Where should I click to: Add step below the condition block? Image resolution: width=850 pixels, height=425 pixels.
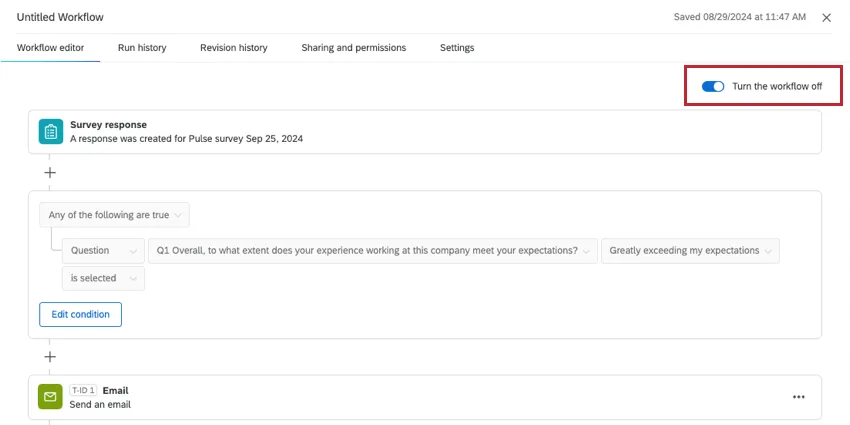pos(50,357)
